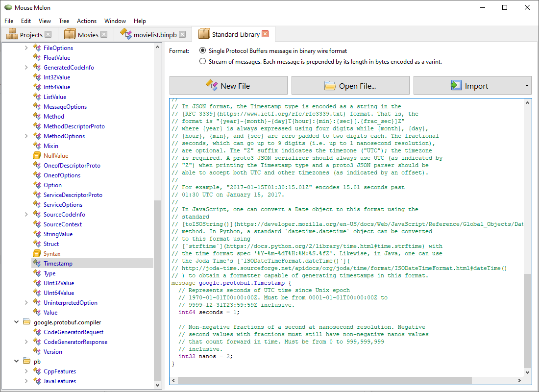The height and width of the screenshot is (392, 539).
Task: Click the Open File button
Action: coord(350,85)
